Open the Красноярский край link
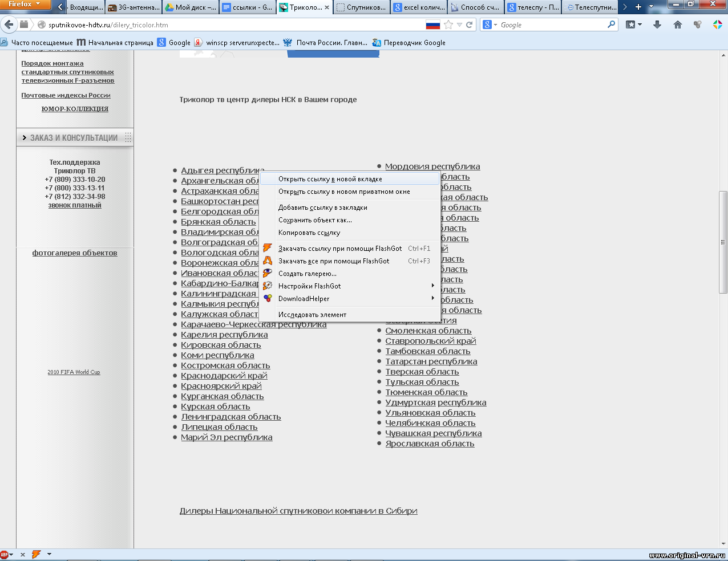This screenshot has width=728, height=561. click(x=221, y=386)
